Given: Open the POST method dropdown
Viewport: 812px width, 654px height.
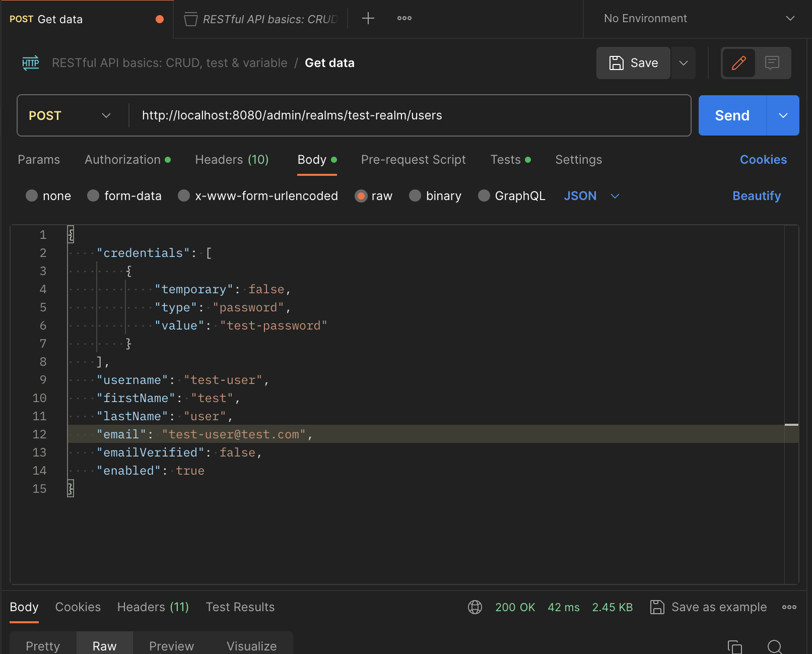Looking at the screenshot, I should (71, 115).
